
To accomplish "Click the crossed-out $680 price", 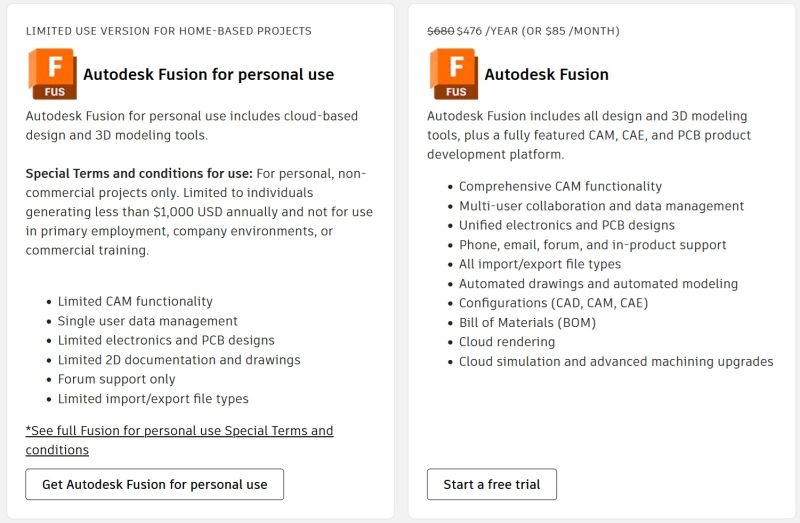I will coord(440,31).
